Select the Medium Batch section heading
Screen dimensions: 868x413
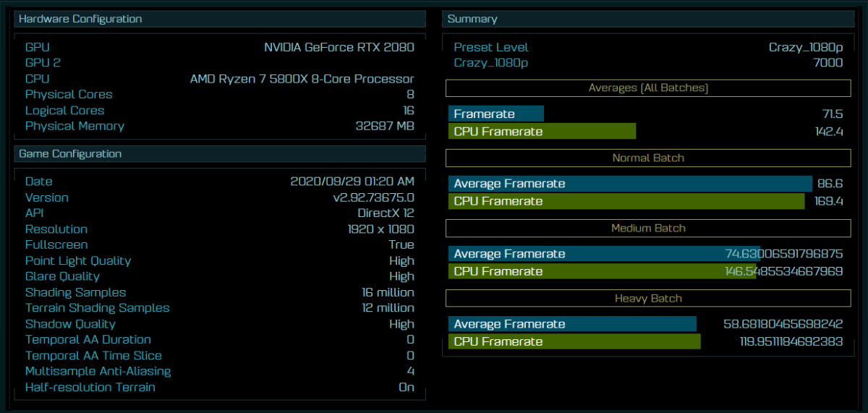pos(648,228)
